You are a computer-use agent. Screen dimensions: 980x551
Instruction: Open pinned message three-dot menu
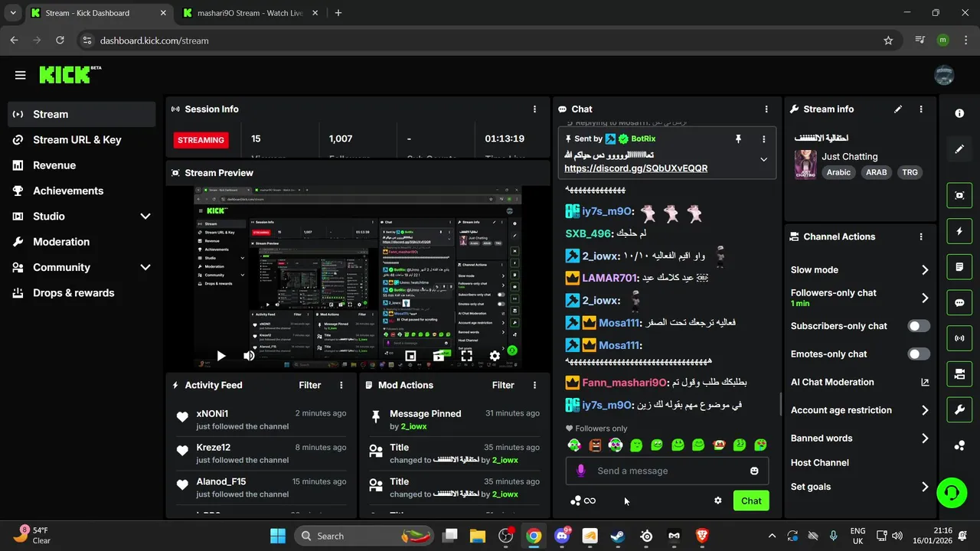coord(763,139)
